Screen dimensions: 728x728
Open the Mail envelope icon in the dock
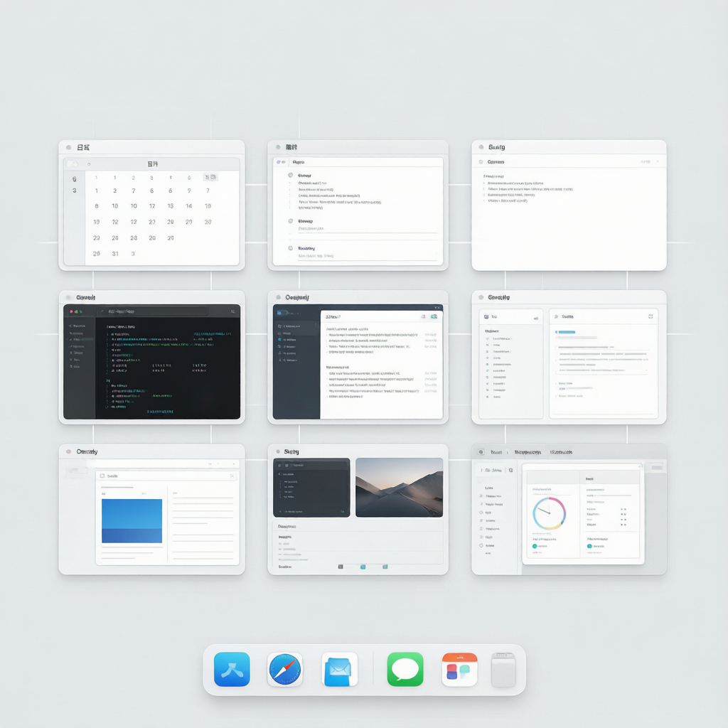tap(339, 669)
